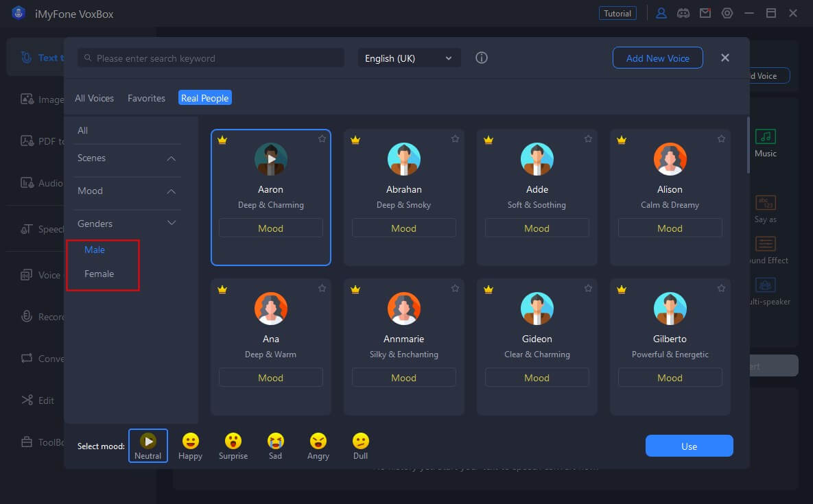This screenshot has width=813, height=504.
Task: Favorite the Gilberto voice with star
Action: [x=721, y=289]
